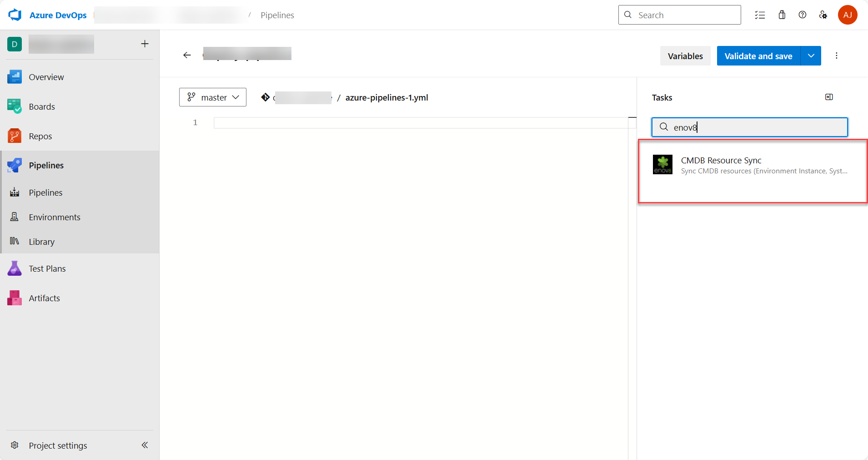Open the more options ellipsis menu
Viewport: 868px width, 460px height.
(x=836, y=56)
